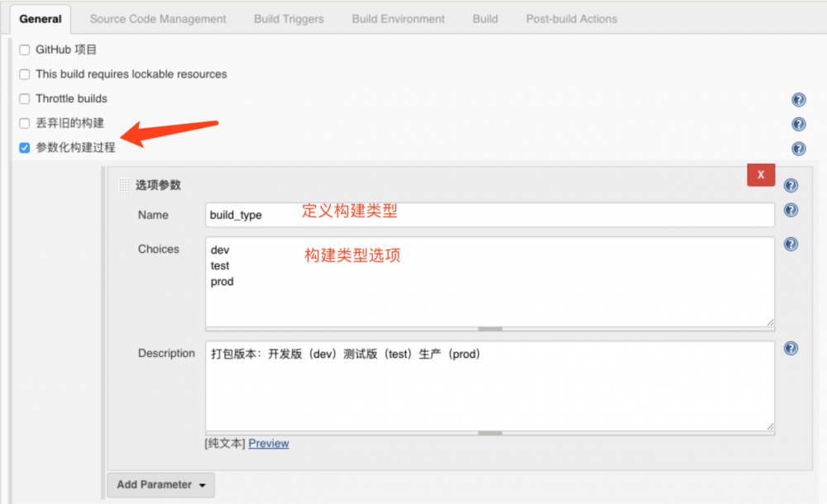Open the Add Parameter dropdown
827x504 pixels.
click(161, 484)
